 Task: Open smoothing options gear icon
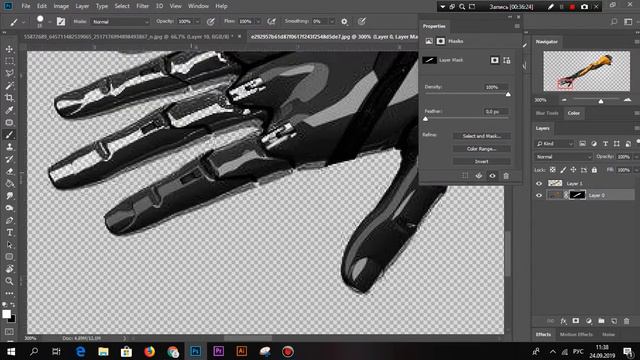coord(344,22)
